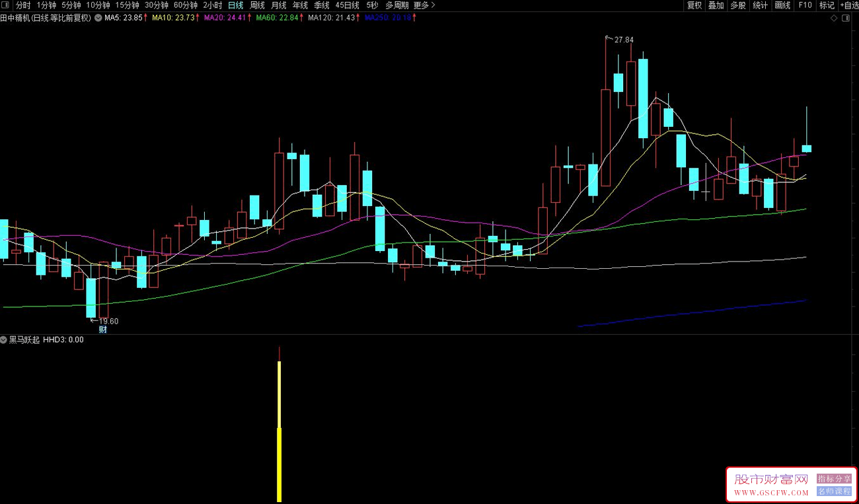
Task: Toggle the side panel icon
Action: click(x=847, y=18)
